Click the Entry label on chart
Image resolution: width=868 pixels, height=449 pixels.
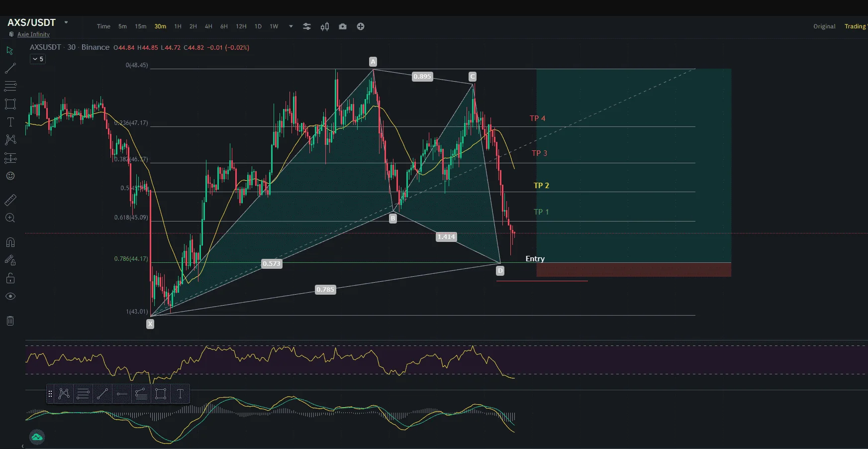coord(535,259)
